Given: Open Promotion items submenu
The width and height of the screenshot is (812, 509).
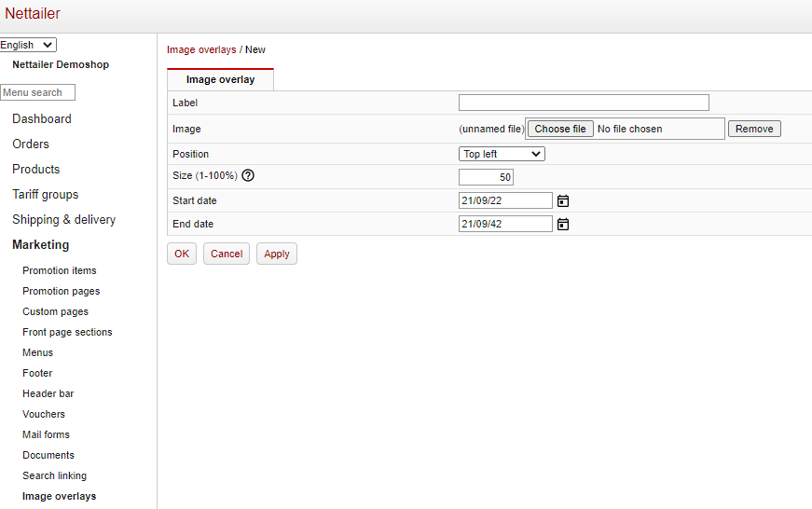Looking at the screenshot, I should point(60,270).
